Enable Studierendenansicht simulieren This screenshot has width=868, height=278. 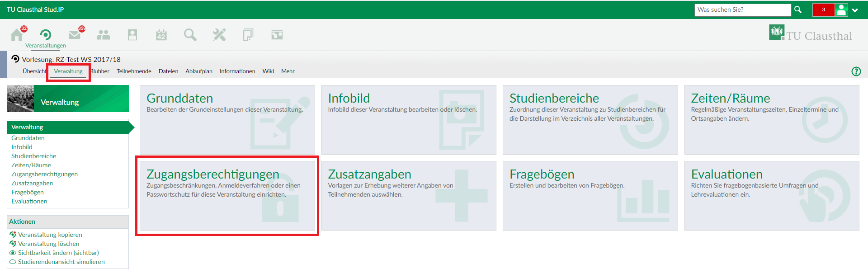point(61,262)
